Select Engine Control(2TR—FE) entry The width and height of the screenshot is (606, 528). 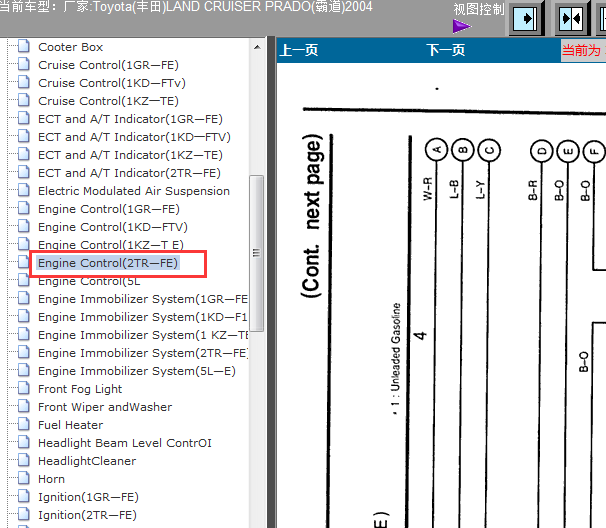[107, 263]
